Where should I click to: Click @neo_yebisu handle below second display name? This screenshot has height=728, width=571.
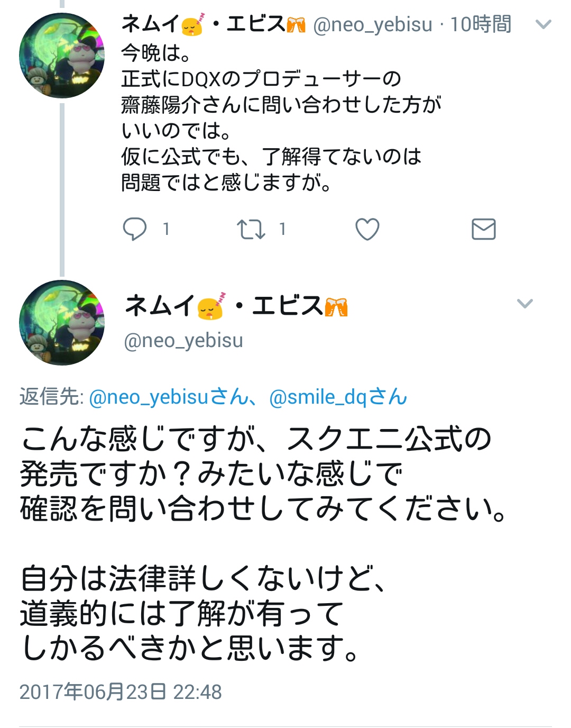(x=183, y=340)
